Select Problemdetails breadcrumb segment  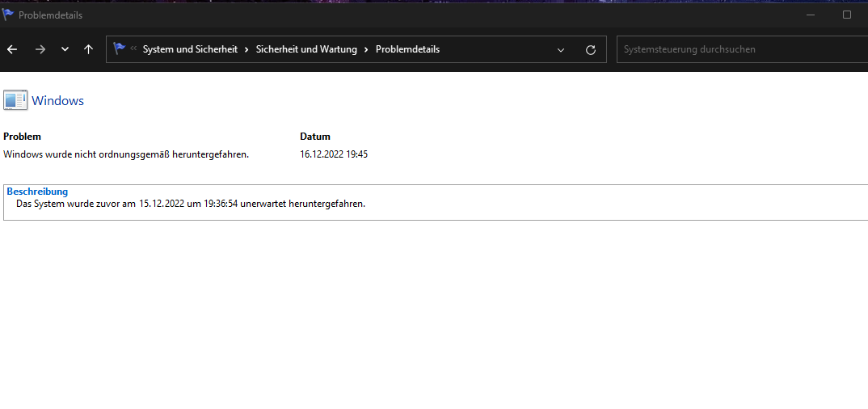point(407,49)
